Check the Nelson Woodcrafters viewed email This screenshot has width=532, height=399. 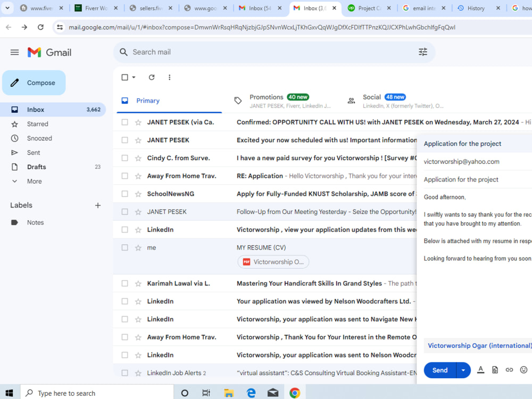click(x=125, y=301)
